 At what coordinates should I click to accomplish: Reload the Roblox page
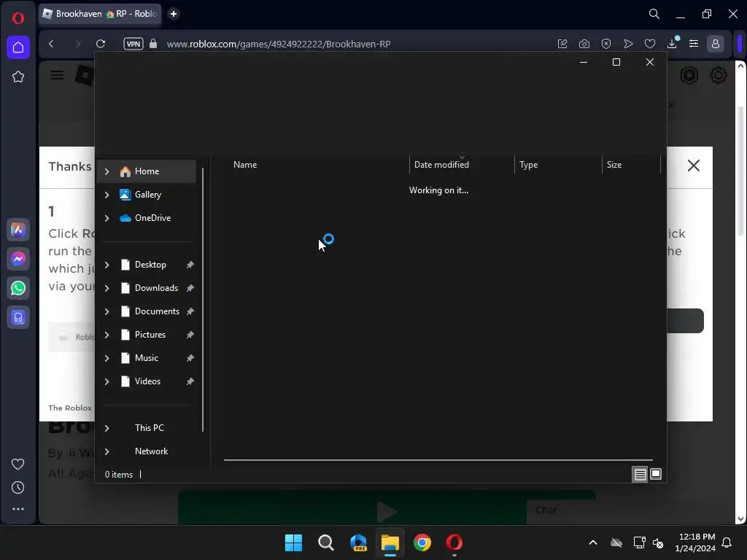point(101,44)
